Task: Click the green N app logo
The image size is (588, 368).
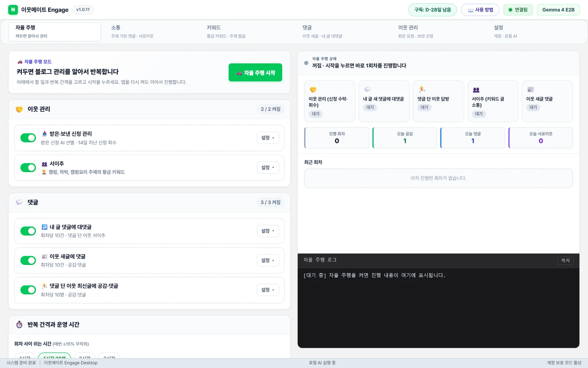Action: coord(13,10)
